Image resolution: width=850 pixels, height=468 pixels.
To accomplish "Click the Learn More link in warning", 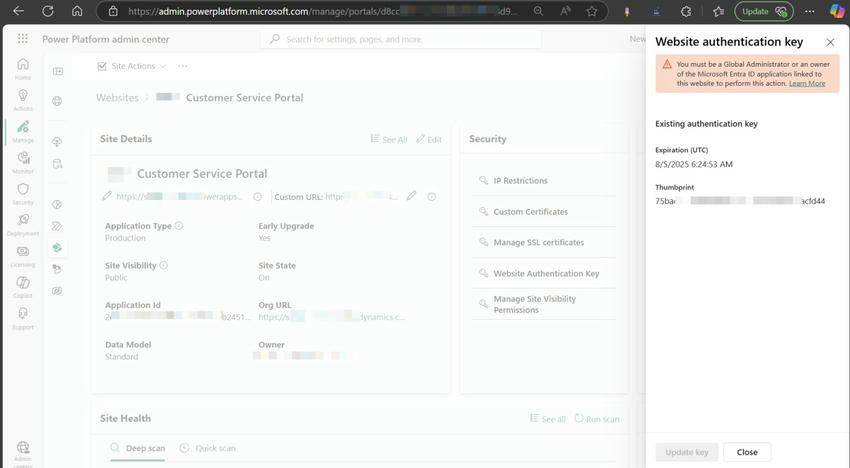I will [807, 84].
